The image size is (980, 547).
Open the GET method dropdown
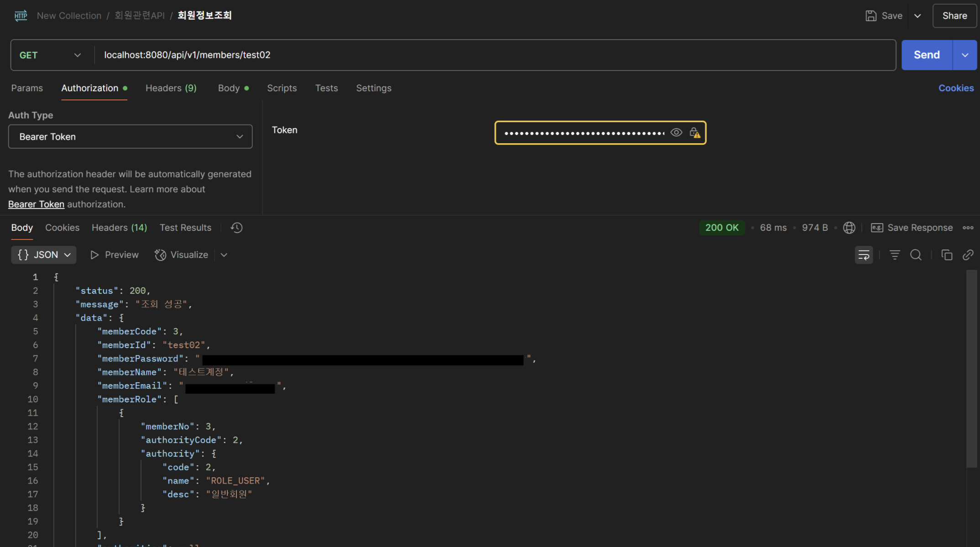[50, 55]
